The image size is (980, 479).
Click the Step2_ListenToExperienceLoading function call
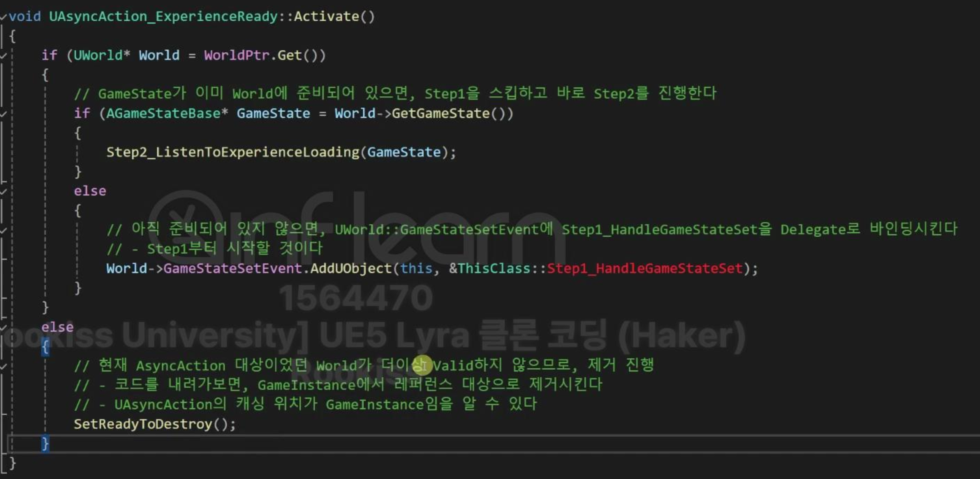point(233,152)
